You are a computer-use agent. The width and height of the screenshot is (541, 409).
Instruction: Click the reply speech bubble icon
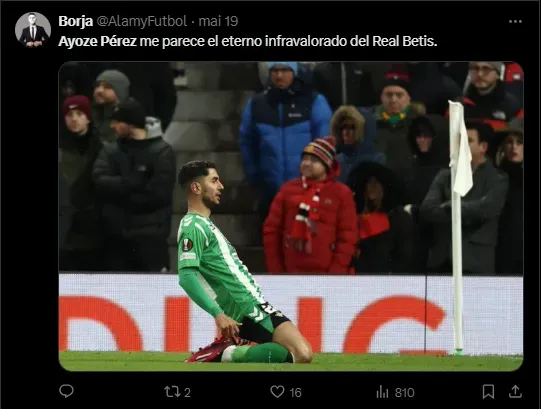point(66,391)
